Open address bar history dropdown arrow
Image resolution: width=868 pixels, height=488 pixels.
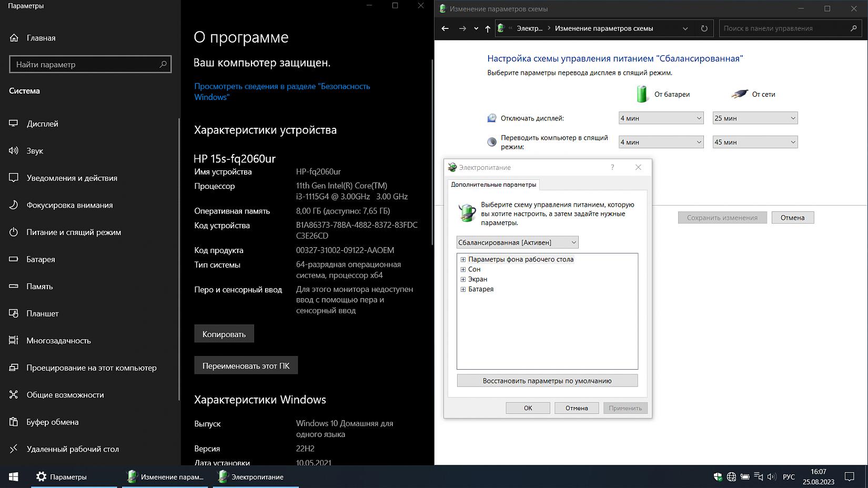[685, 28]
